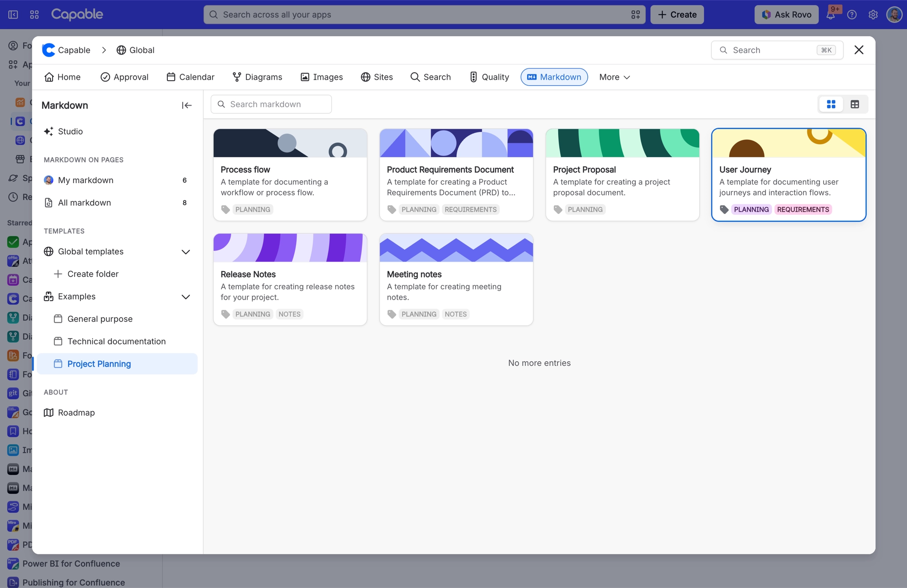Collapse the Markdown sidebar panel
907x588 pixels.
(186, 105)
